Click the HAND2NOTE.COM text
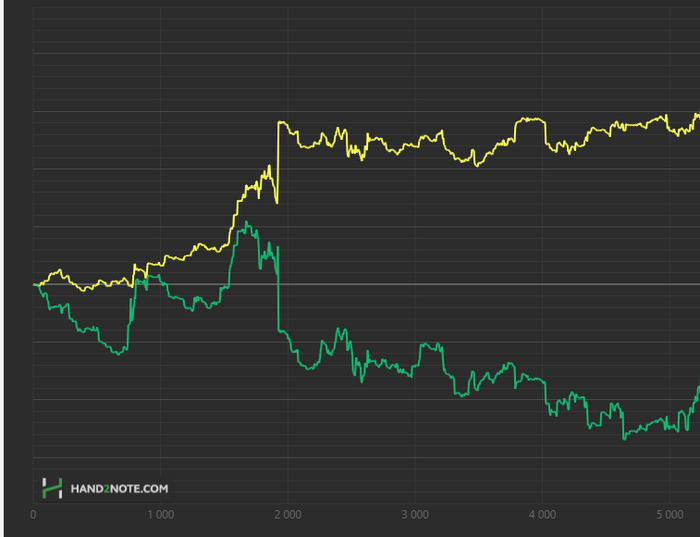 click(120, 489)
